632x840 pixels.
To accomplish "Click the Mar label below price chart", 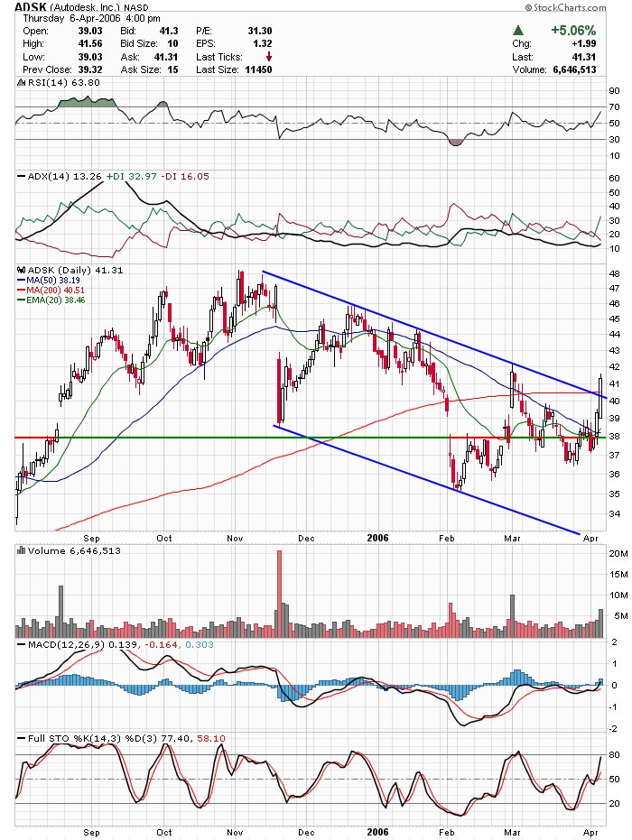I will [x=513, y=538].
